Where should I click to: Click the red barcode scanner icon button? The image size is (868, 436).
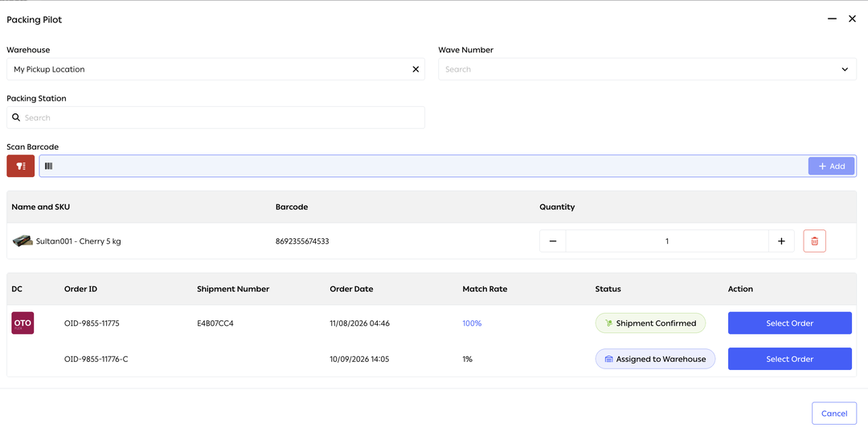tap(20, 167)
